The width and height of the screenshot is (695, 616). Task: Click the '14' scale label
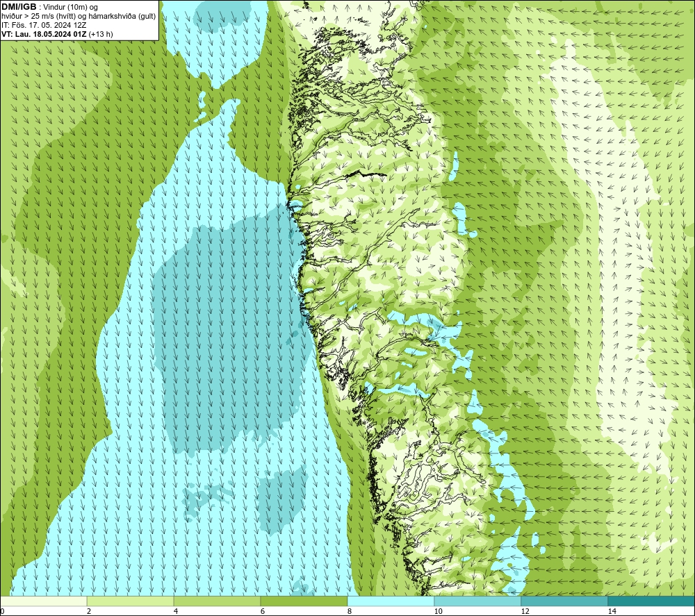(x=612, y=611)
